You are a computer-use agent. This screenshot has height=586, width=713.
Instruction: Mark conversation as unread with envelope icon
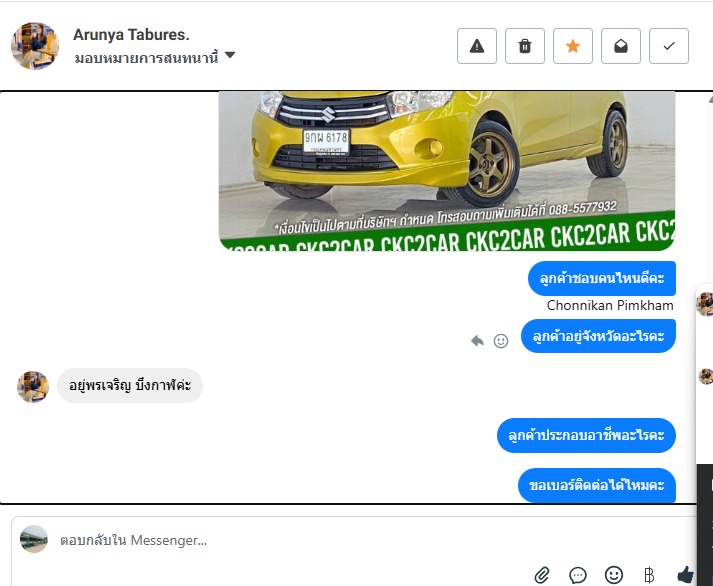pyautogui.click(x=621, y=46)
